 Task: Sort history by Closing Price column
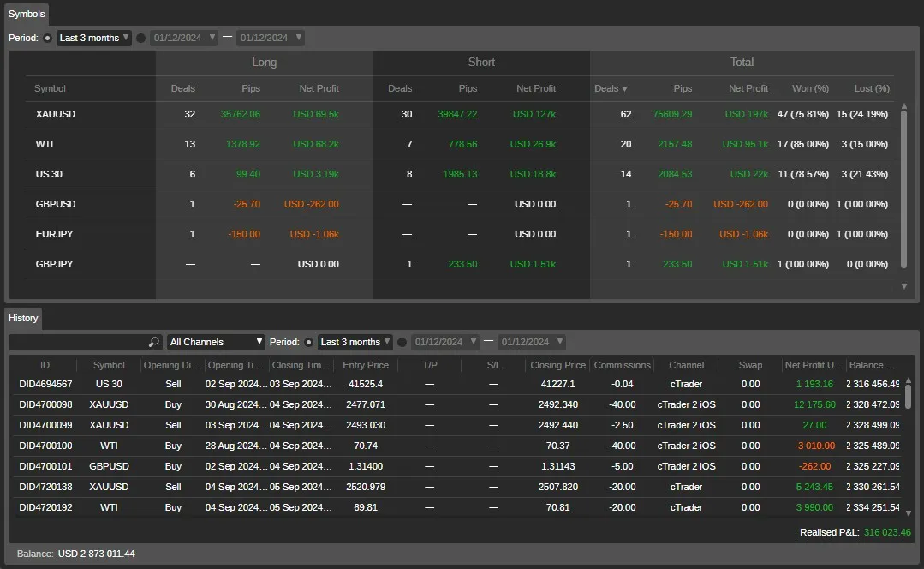557,365
